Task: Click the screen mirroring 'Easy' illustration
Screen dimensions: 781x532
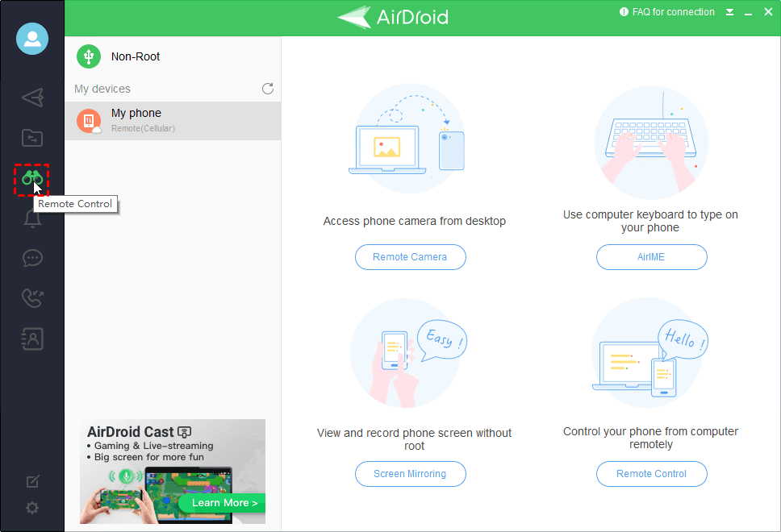Action: click(x=409, y=353)
